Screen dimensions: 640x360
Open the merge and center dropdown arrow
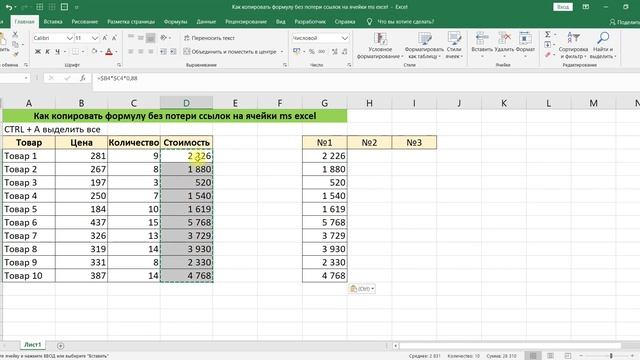pos(282,52)
